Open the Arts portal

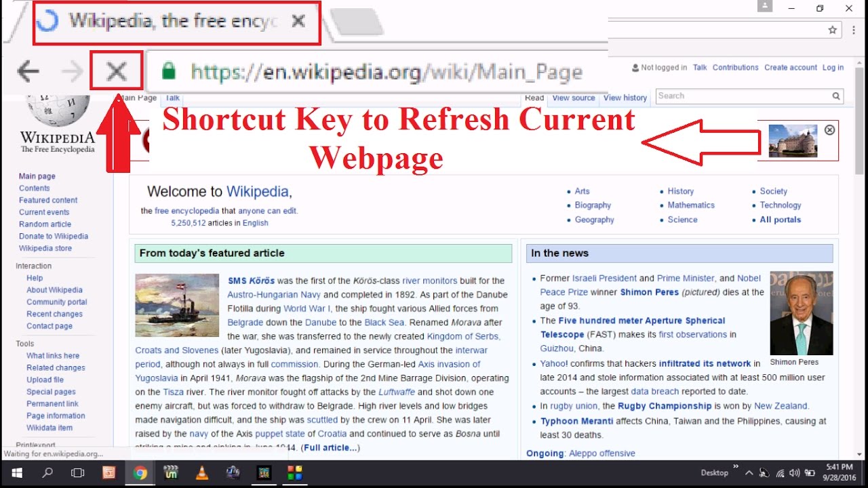[582, 191]
